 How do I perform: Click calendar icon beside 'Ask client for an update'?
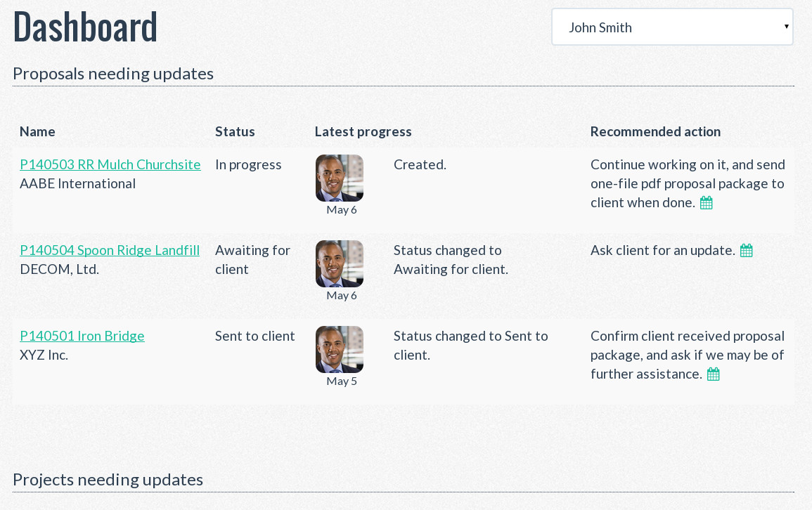[747, 250]
